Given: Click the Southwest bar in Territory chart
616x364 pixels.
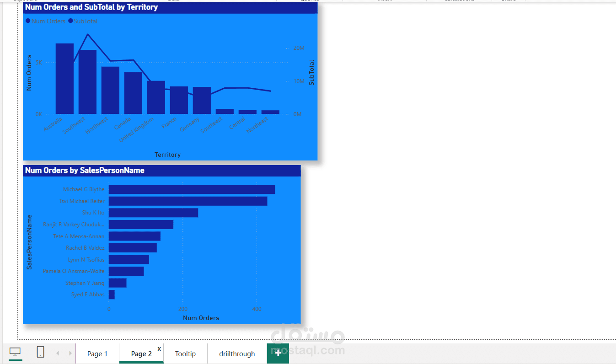Looking at the screenshot, I should click(87, 82).
